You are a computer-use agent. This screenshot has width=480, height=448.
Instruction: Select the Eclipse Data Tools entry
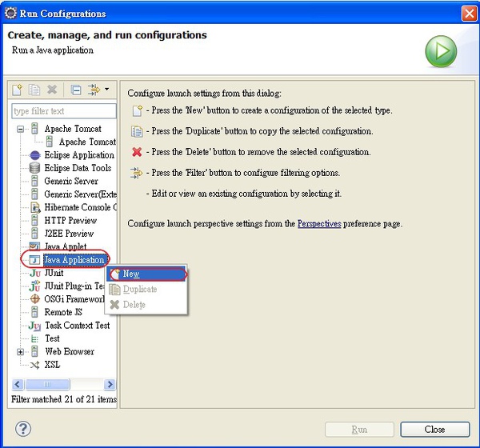[x=78, y=168]
